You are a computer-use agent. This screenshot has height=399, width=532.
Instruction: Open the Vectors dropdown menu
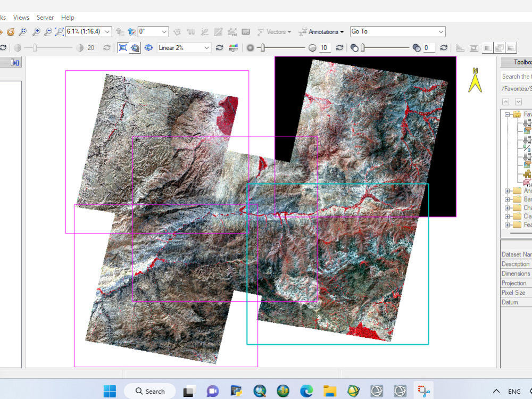click(x=274, y=32)
